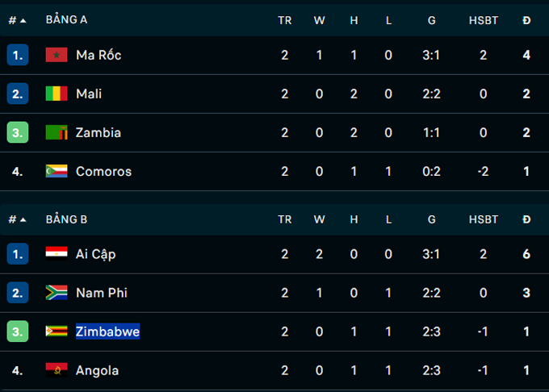
Task: Click green rank badge 3 beside Zambia
Action: [18, 132]
